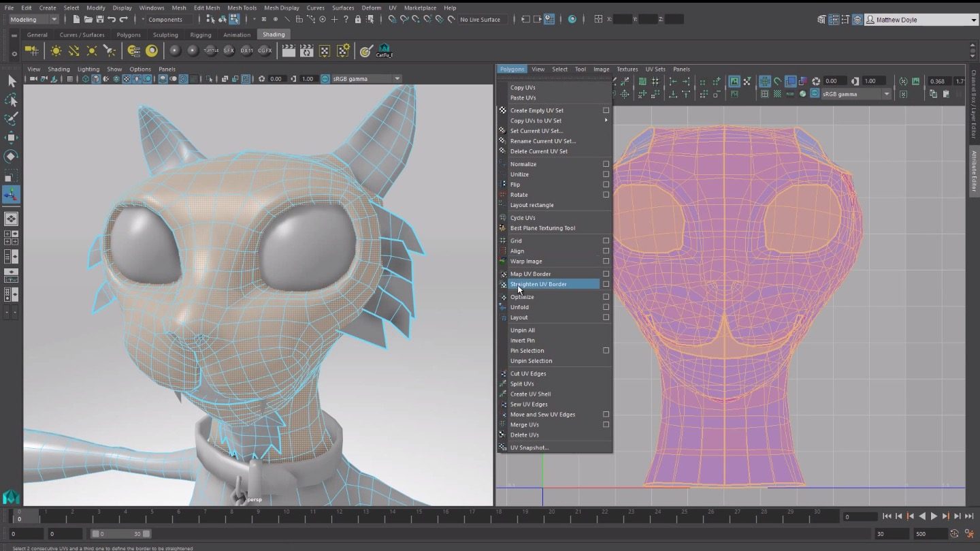The height and width of the screenshot is (551, 980).
Task: Switch to the Sculpting shelf tab
Action: pyautogui.click(x=165, y=35)
